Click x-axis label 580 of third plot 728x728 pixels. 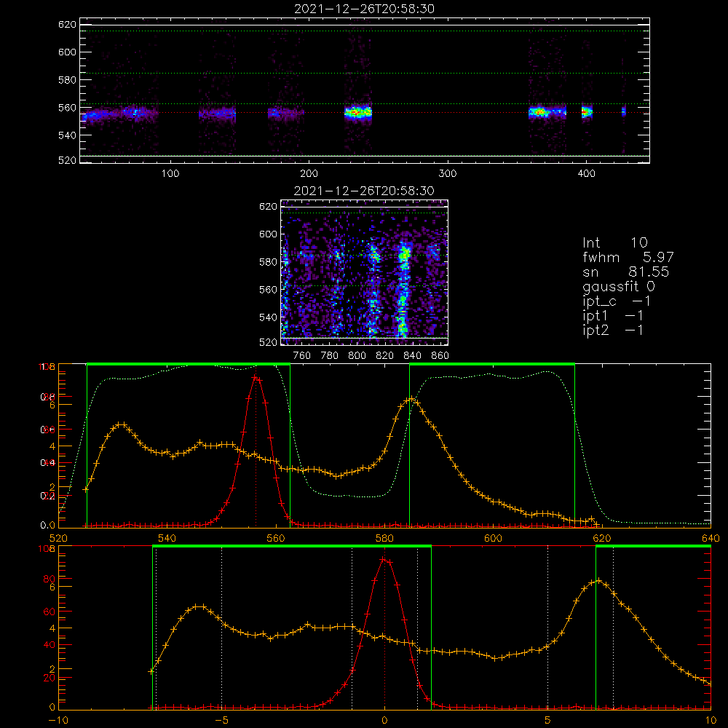(x=384, y=538)
